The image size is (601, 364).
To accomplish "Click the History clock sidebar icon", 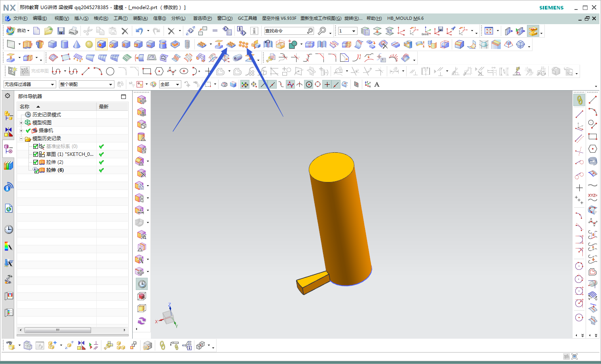I will 8,229.
